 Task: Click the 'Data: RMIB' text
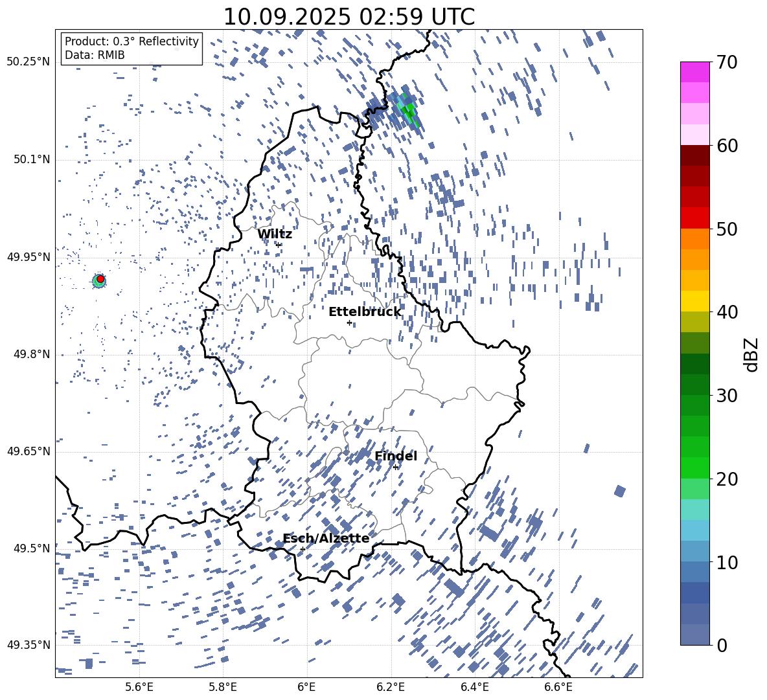(95, 55)
